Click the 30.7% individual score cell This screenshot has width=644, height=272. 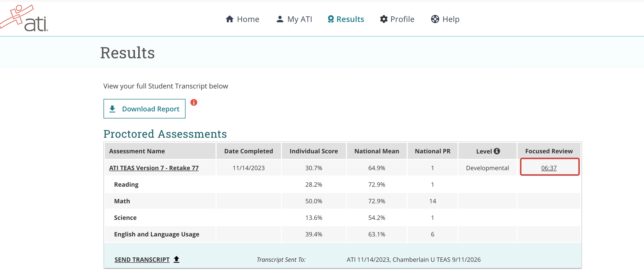(x=313, y=168)
